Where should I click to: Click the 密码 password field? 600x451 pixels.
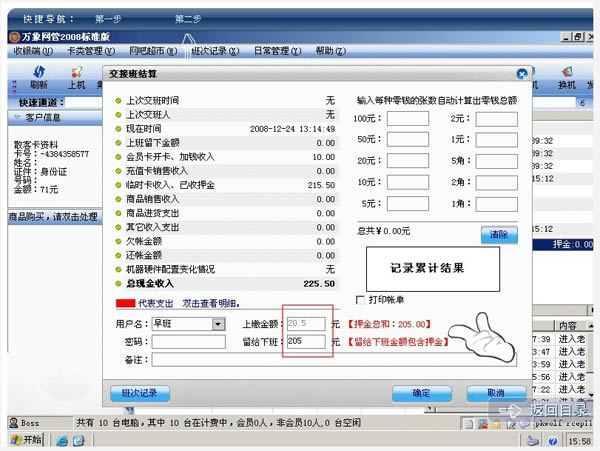(189, 342)
